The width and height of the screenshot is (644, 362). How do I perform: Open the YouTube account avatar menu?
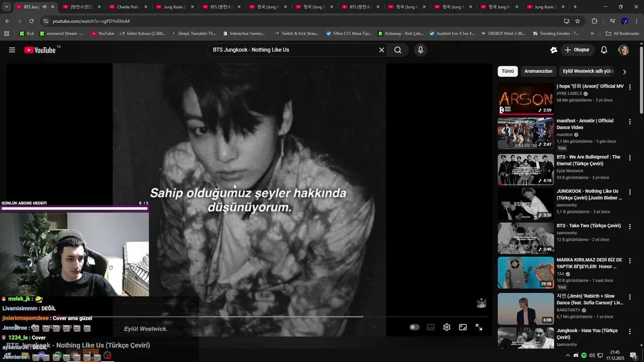(623, 50)
